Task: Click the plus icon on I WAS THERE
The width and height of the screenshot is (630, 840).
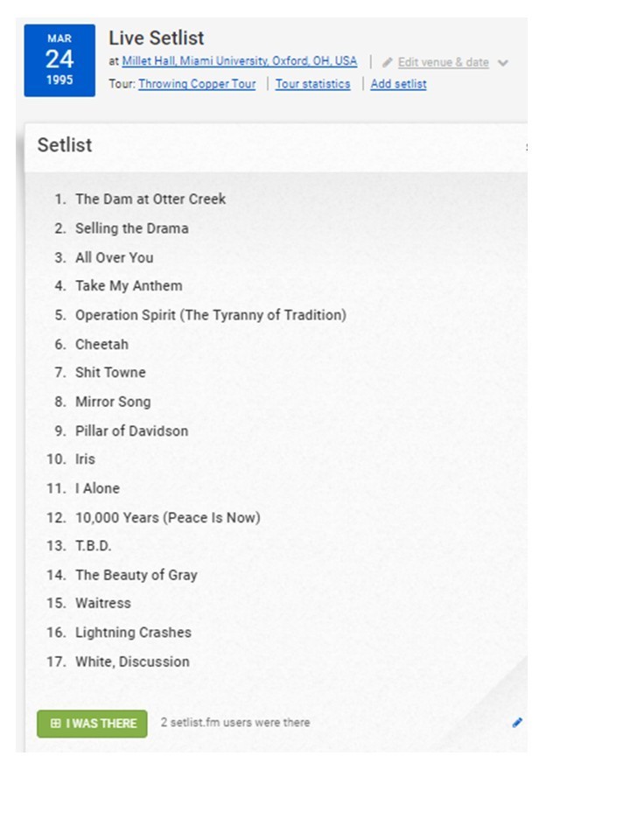Action: click(x=55, y=724)
